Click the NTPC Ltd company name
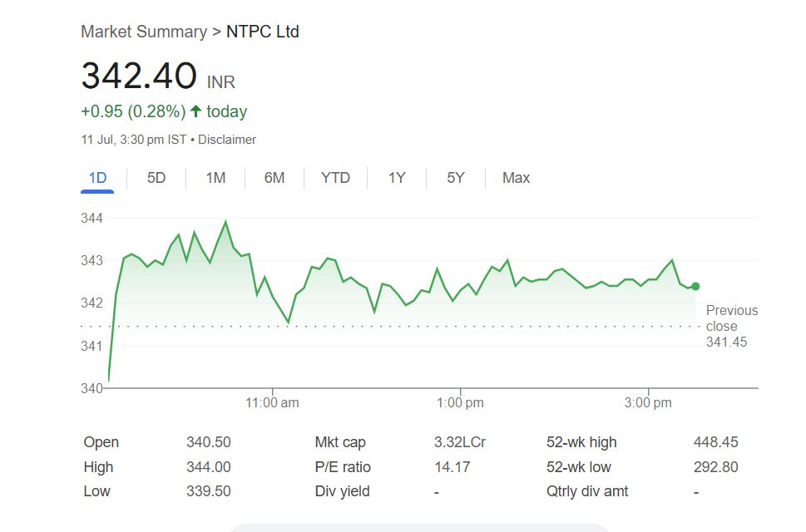 click(263, 32)
